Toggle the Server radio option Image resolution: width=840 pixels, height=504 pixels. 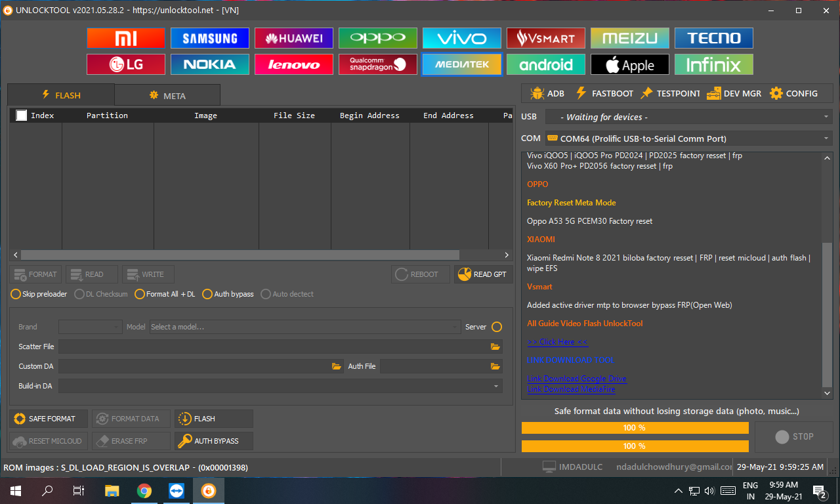tap(497, 327)
